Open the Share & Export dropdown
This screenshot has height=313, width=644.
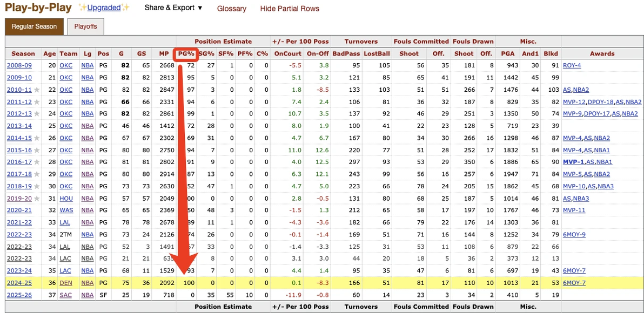click(x=173, y=8)
